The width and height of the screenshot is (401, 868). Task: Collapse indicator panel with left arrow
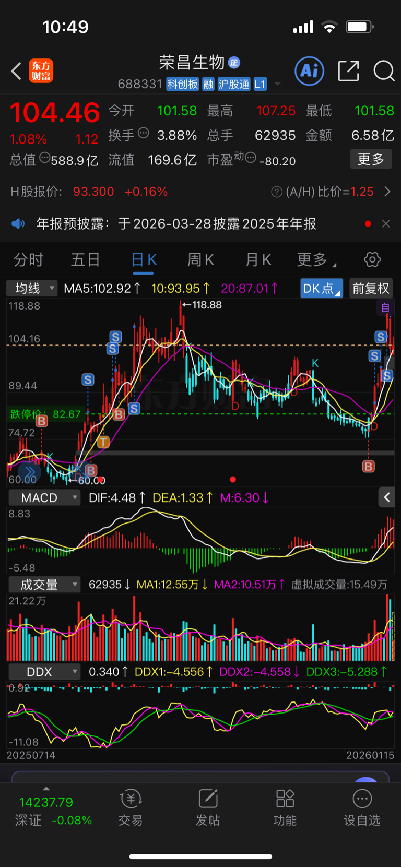point(386,497)
